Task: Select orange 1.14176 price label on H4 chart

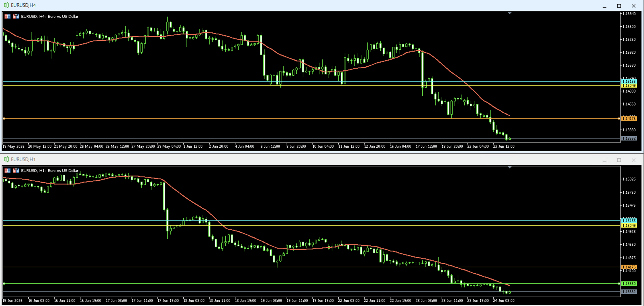Action: (629, 118)
